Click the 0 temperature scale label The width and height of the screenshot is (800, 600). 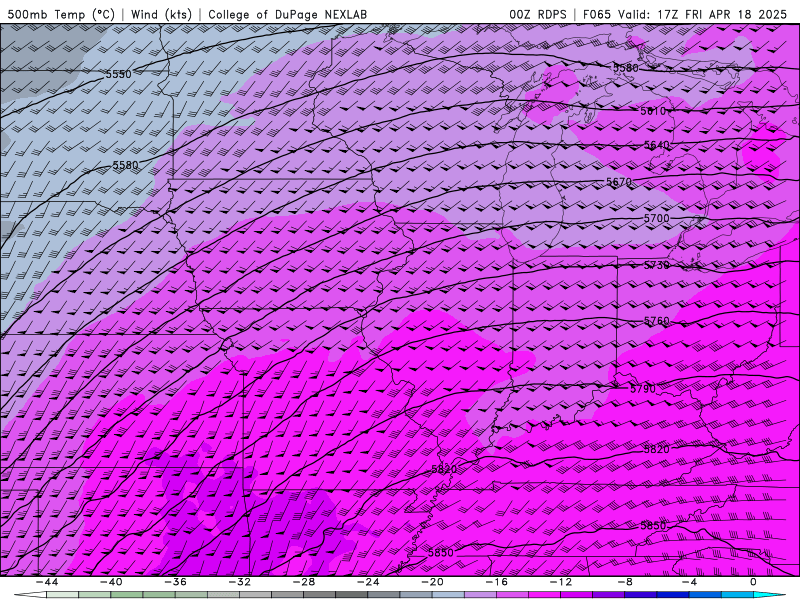(x=754, y=583)
